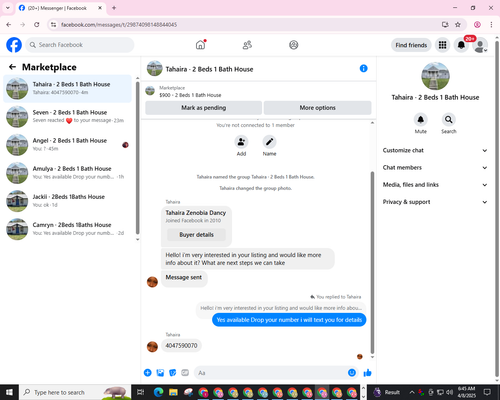This screenshot has width=500, height=400.
Task: Open the Friends icon in top navigation
Action: tap(247, 45)
